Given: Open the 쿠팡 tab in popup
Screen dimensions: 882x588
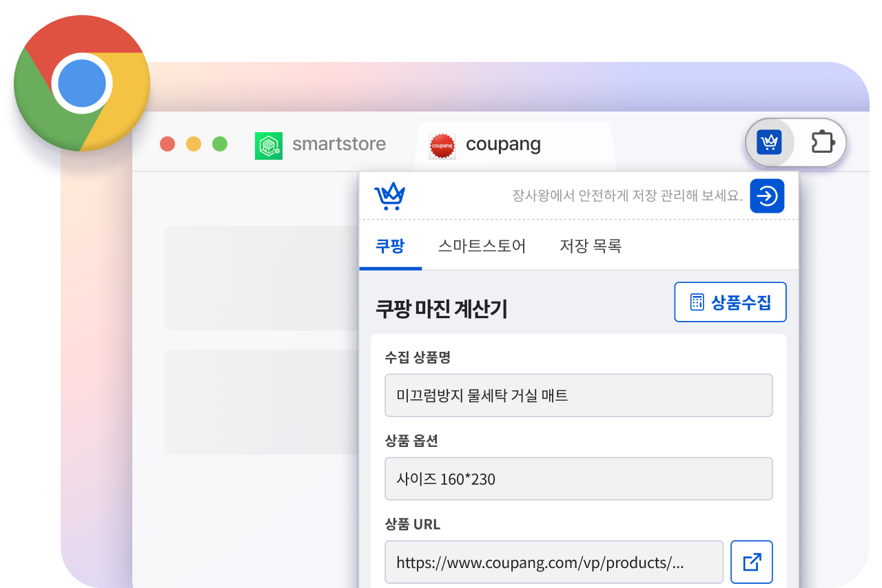Looking at the screenshot, I should (x=390, y=246).
